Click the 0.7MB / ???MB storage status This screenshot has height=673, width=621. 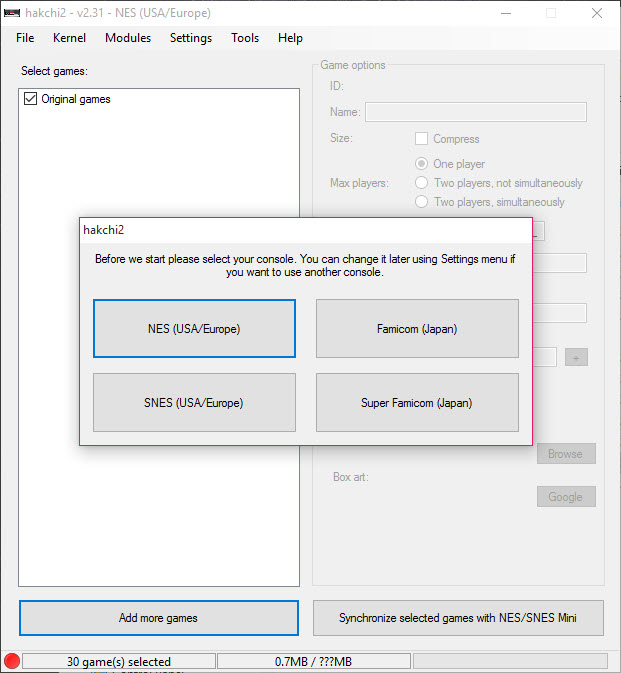click(313, 661)
